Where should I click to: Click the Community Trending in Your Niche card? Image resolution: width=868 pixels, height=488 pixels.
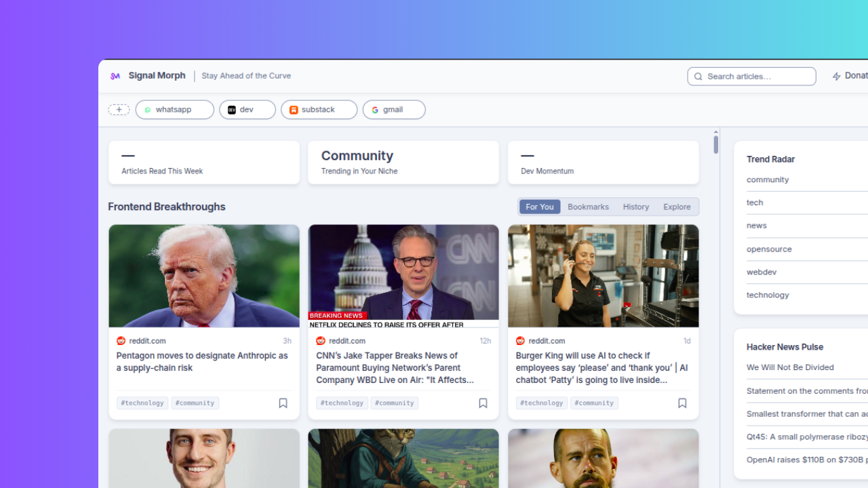pos(403,163)
